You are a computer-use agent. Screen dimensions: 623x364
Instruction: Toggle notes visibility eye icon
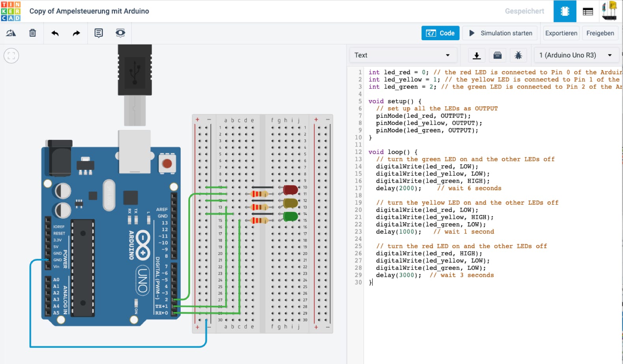[x=120, y=33]
